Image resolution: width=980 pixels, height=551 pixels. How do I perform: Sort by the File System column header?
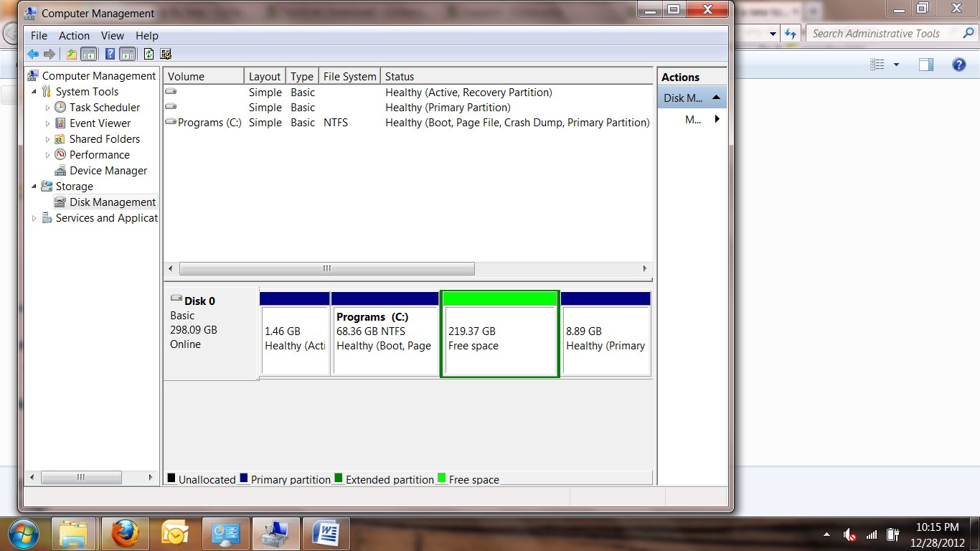349,77
